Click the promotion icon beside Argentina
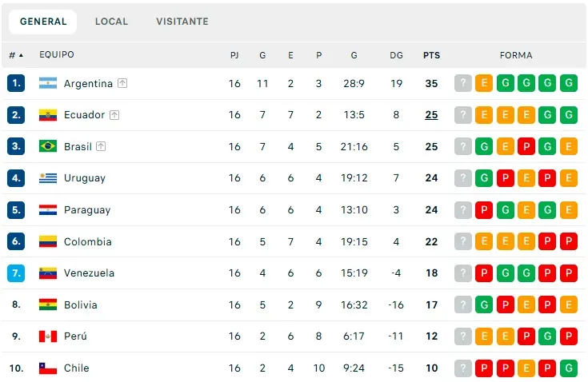This screenshot has width=588, height=382. pyautogui.click(x=122, y=83)
